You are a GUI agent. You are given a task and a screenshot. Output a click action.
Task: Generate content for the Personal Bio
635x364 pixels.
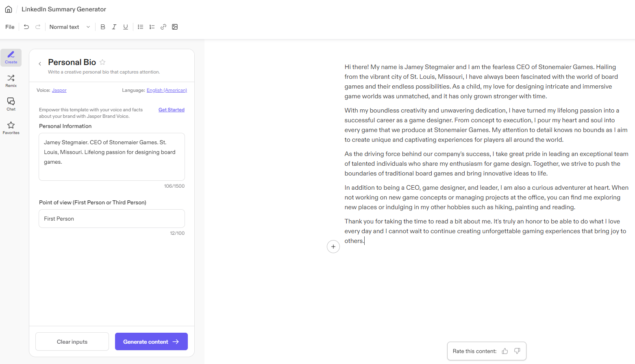[x=151, y=341]
